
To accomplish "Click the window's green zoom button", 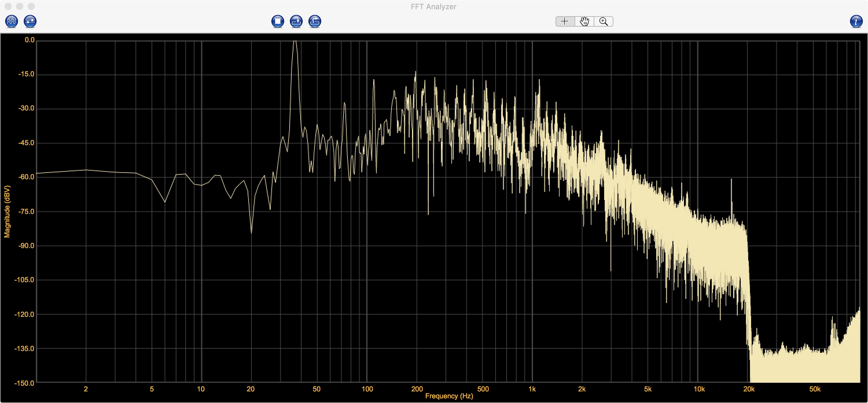I will 31,6.
